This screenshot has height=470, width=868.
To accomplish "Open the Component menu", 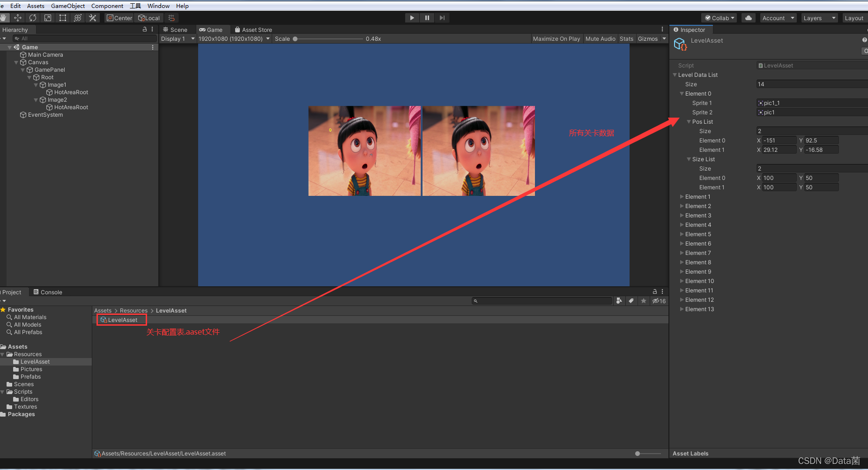I will tap(107, 6).
